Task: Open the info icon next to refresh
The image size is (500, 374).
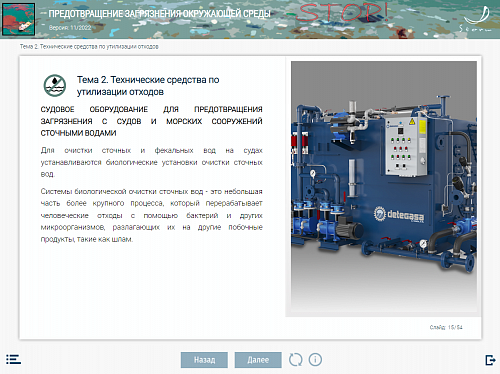Action: [x=315, y=360]
